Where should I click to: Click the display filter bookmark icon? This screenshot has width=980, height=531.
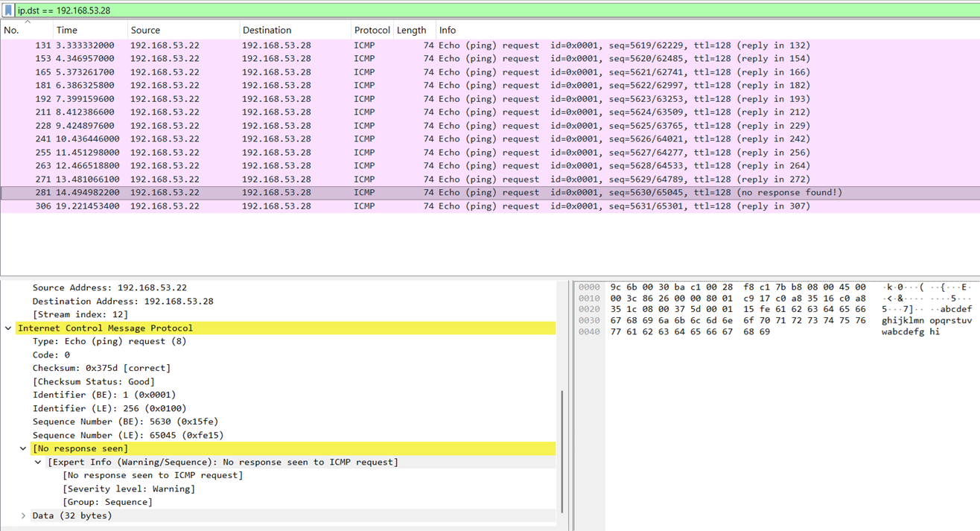[8, 10]
